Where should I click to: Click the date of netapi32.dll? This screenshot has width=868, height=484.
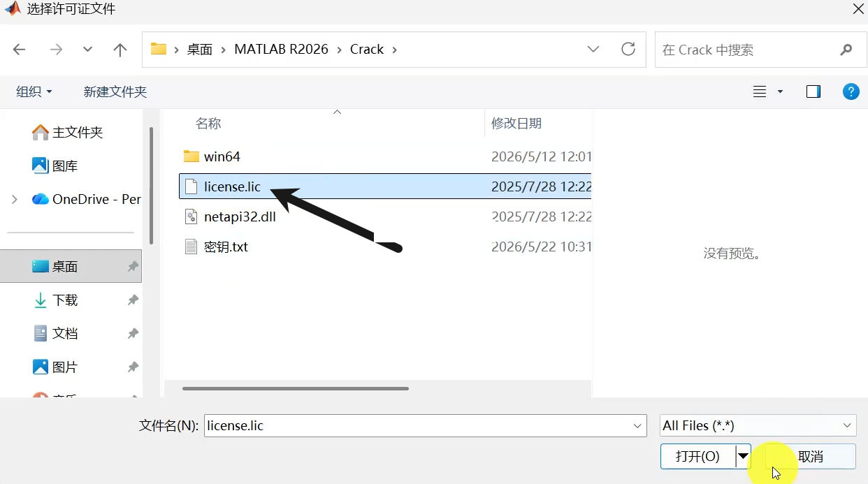pos(541,217)
